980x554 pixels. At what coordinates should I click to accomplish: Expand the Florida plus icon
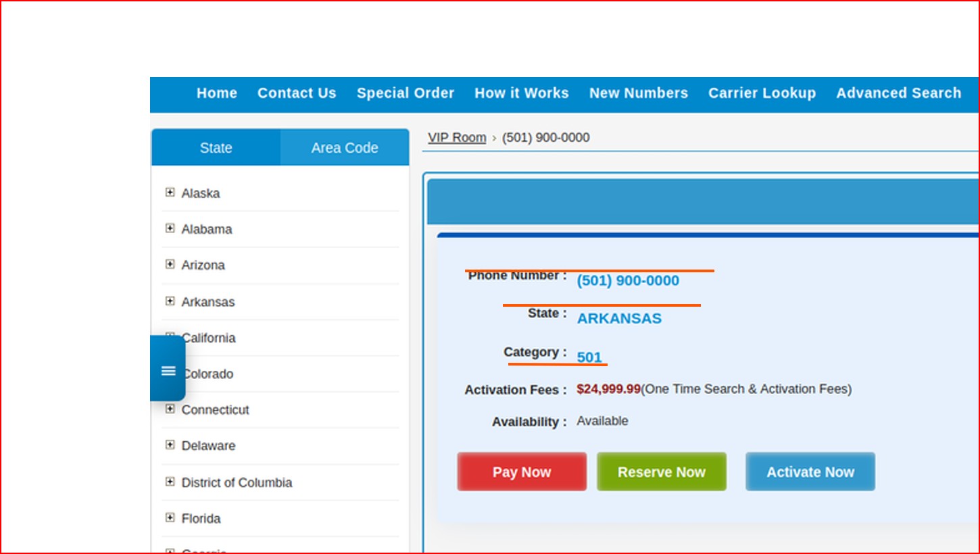coord(170,518)
